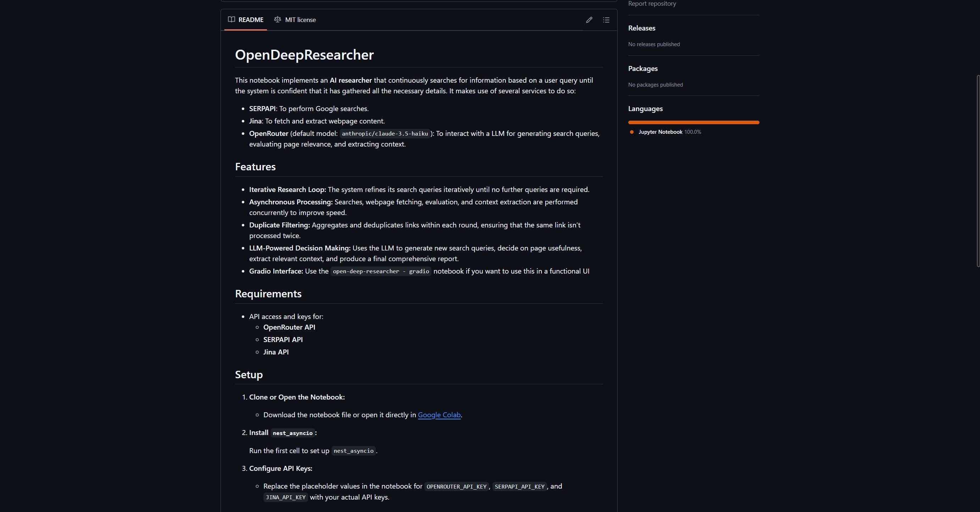This screenshot has width=980, height=512.
Task: Click 'Clone or Open the Notebook:' step
Action: pos(297,397)
